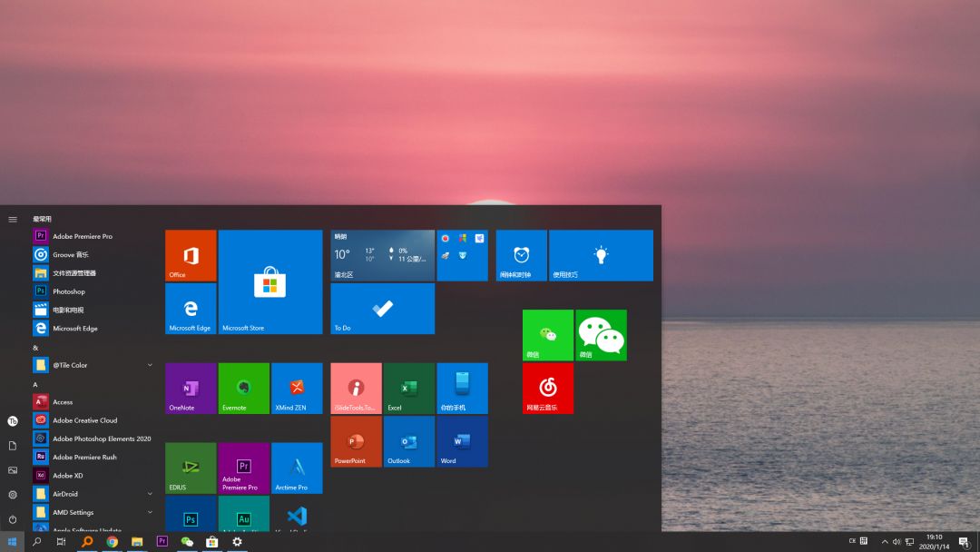This screenshot has height=552, width=980.
Task: Open Settings gear in Start left rail
Action: point(13,495)
